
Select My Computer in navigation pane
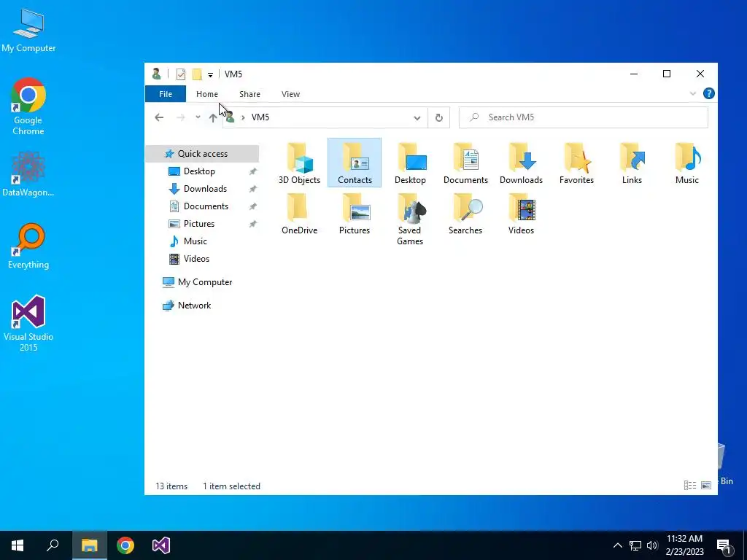204,282
